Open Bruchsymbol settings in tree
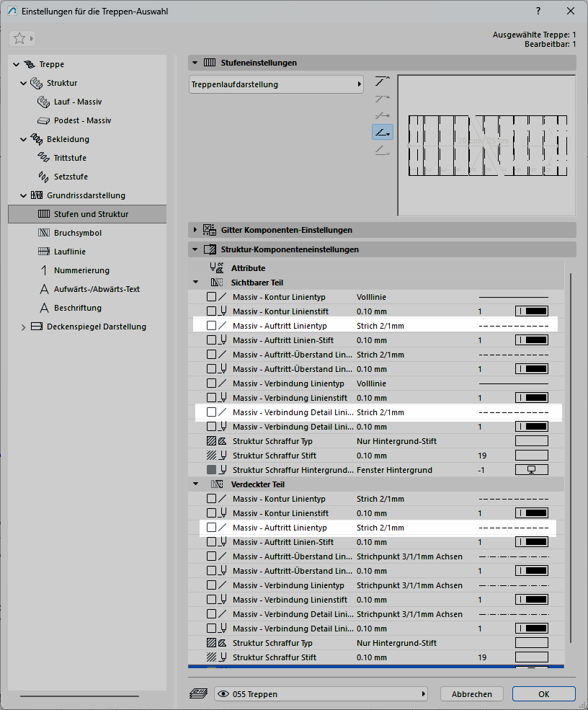This screenshot has width=588, height=710. coord(78,233)
